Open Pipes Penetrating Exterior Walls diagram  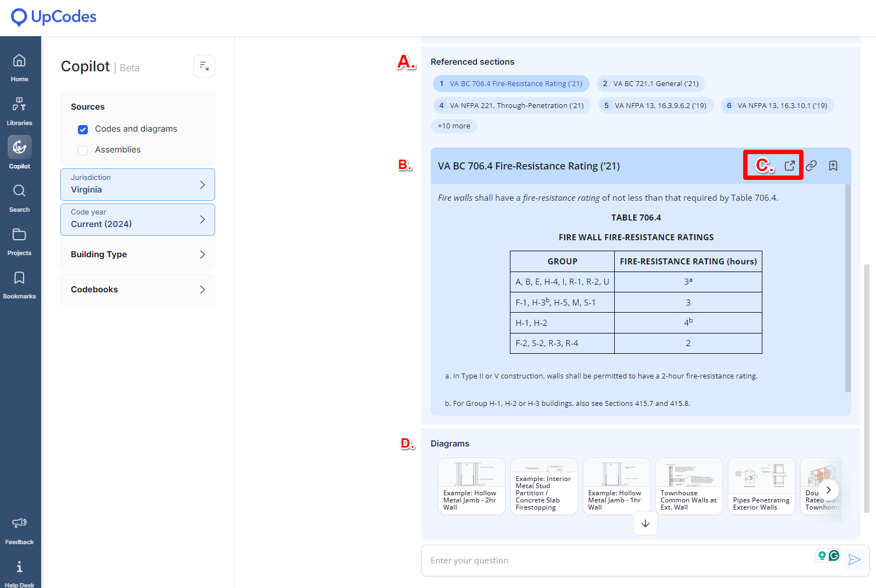coord(761,486)
